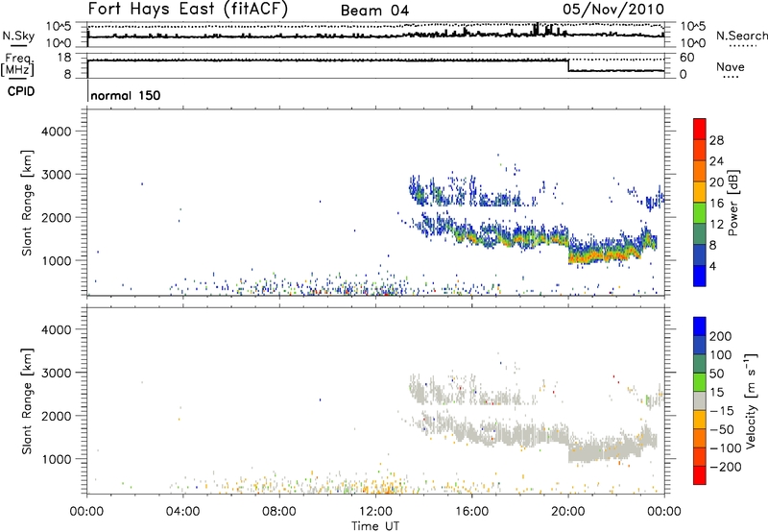Viewport: 768px width, 532px height.
Task: Pick the yellow 16–20 dB power colorbar segment
Action: 700,191
